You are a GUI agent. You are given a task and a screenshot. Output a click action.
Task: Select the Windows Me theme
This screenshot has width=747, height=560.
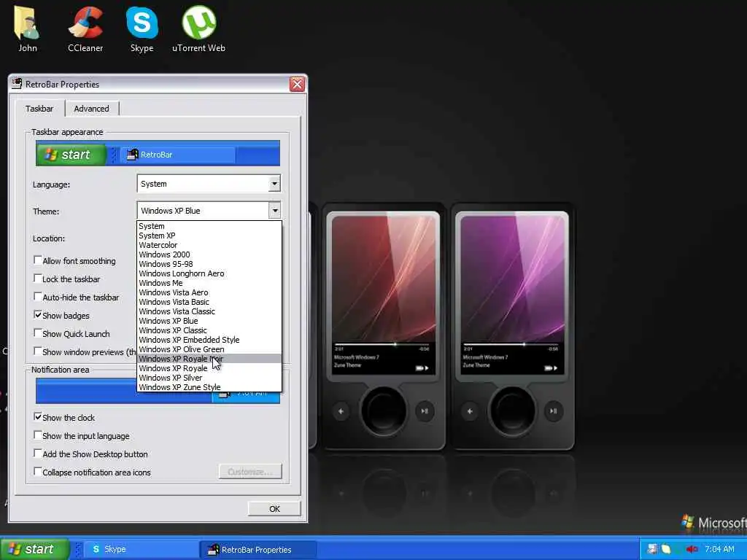pos(209,283)
